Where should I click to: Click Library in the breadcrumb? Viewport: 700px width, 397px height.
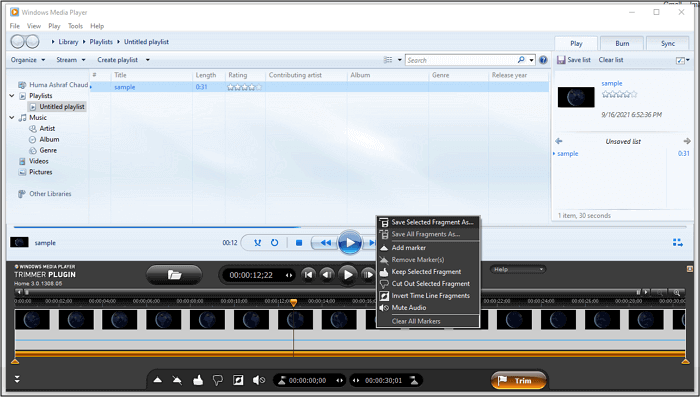pyautogui.click(x=68, y=42)
